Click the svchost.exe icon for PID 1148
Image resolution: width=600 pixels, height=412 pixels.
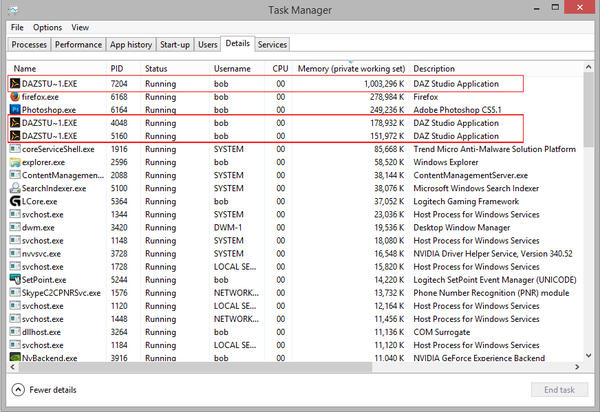click(x=15, y=241)
